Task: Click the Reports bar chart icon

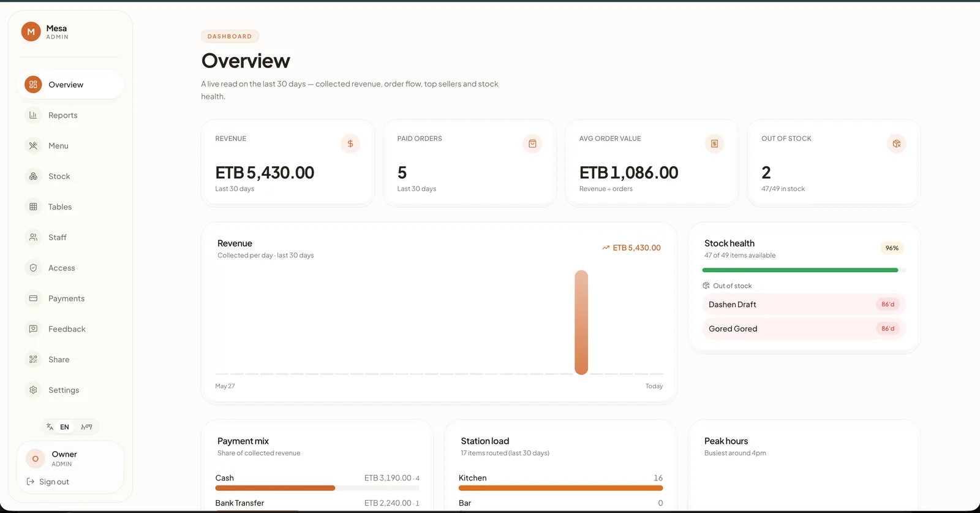Action: 33,115
